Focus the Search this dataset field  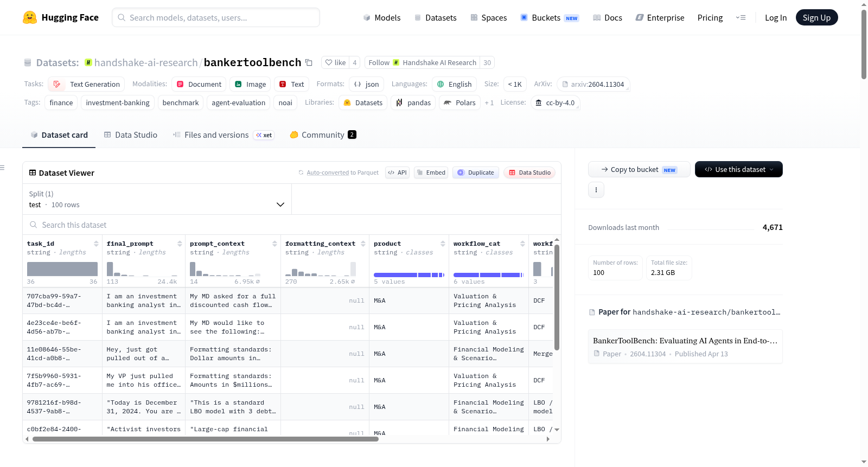point(292,225)
